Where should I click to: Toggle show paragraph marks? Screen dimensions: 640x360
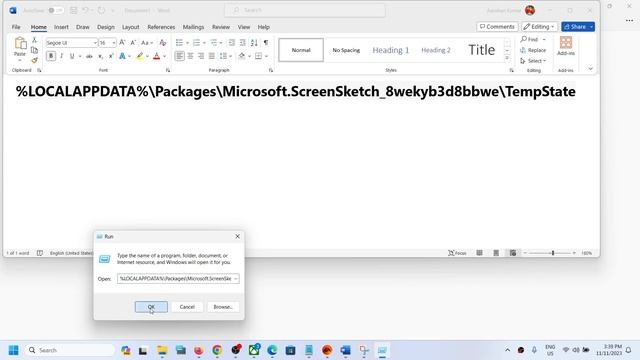tap(266, 42)
